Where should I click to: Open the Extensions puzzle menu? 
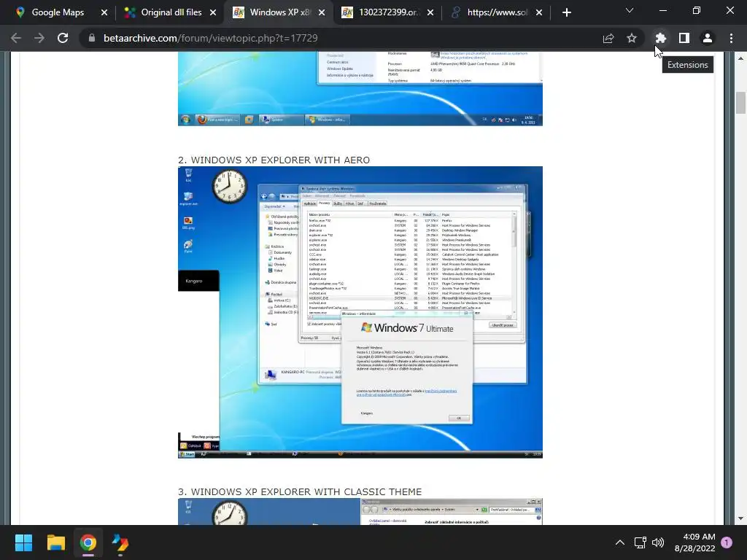coord(660,38)
